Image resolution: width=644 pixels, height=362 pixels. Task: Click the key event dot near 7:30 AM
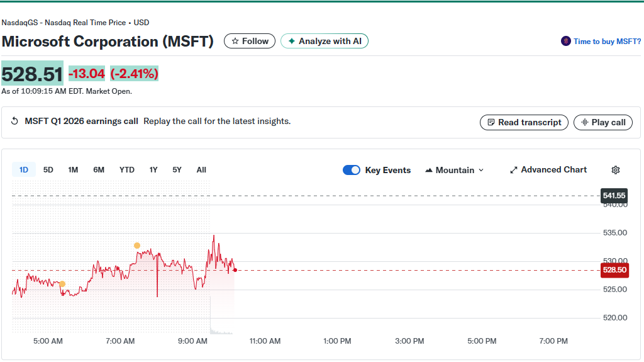point(137,246)
